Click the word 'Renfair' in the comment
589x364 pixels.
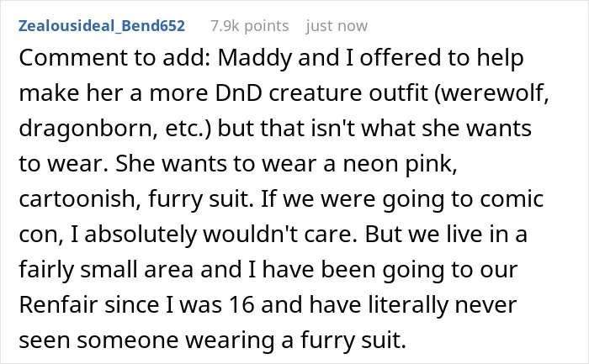pyautogui.click(x=58, y=304)
